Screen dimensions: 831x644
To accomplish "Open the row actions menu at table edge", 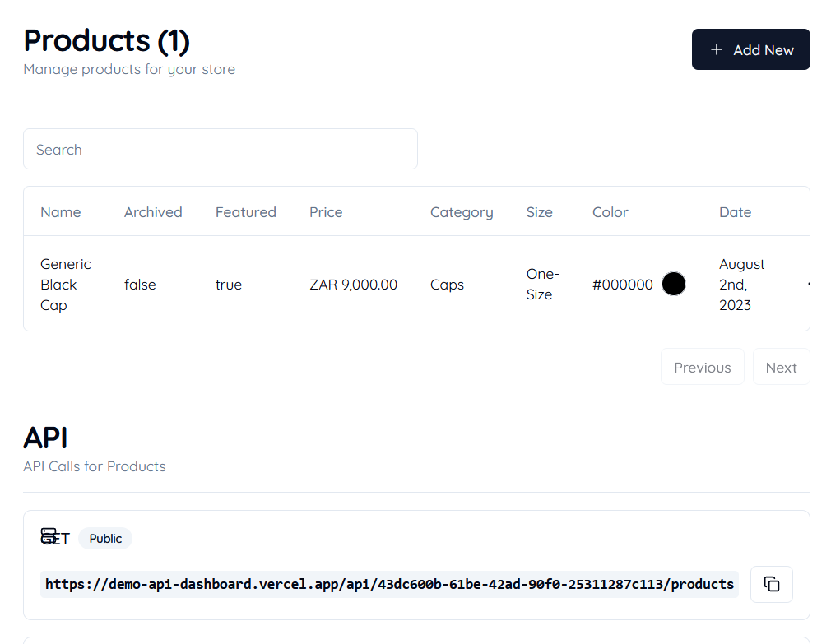I will coord(808,285).
